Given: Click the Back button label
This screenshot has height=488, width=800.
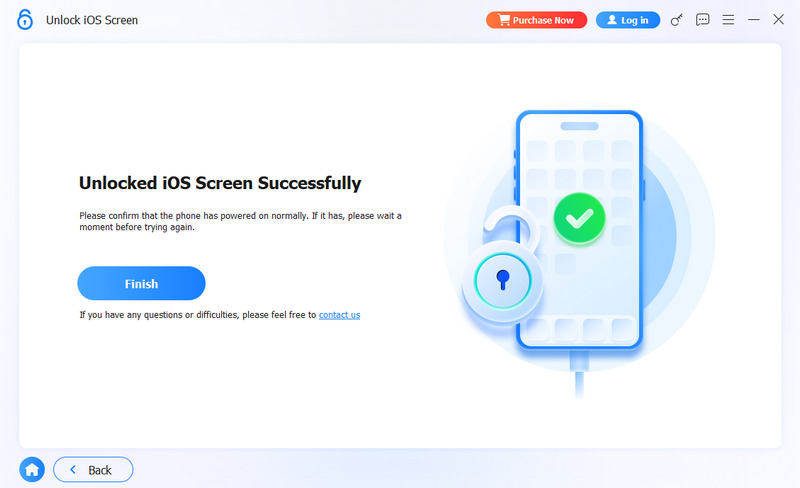Looking at the screenshot, I should (x=100, y=470).
